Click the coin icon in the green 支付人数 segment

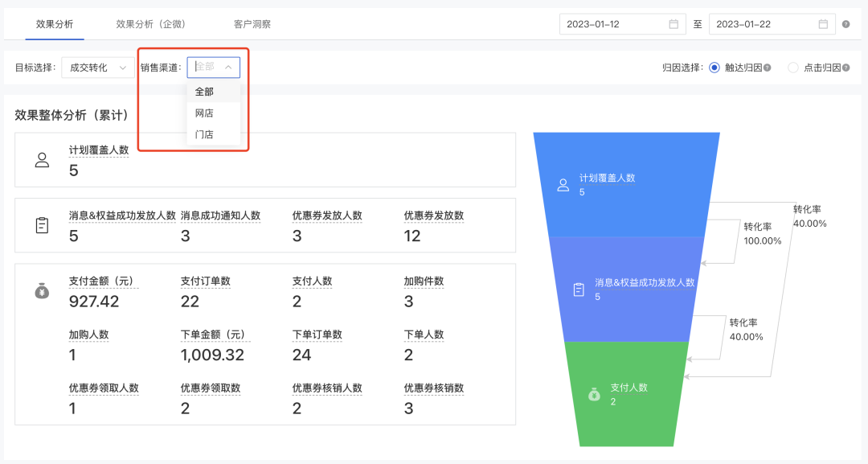click(x=594, y=394)
